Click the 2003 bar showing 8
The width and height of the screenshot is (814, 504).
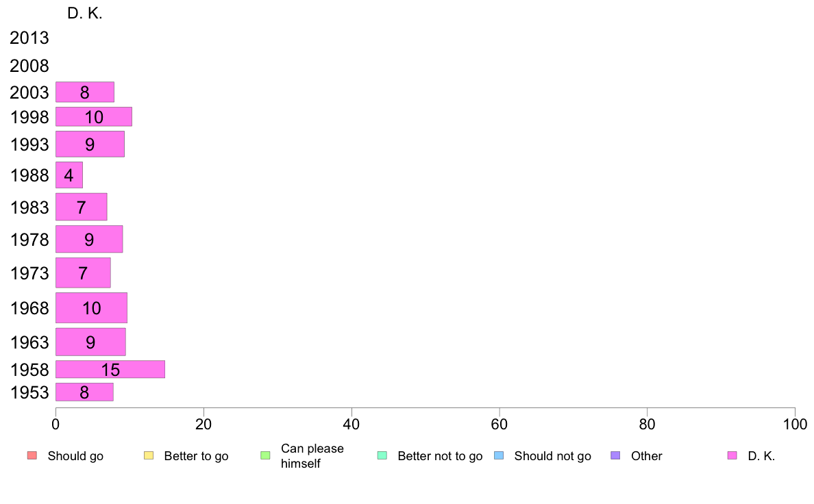(84, 92)
